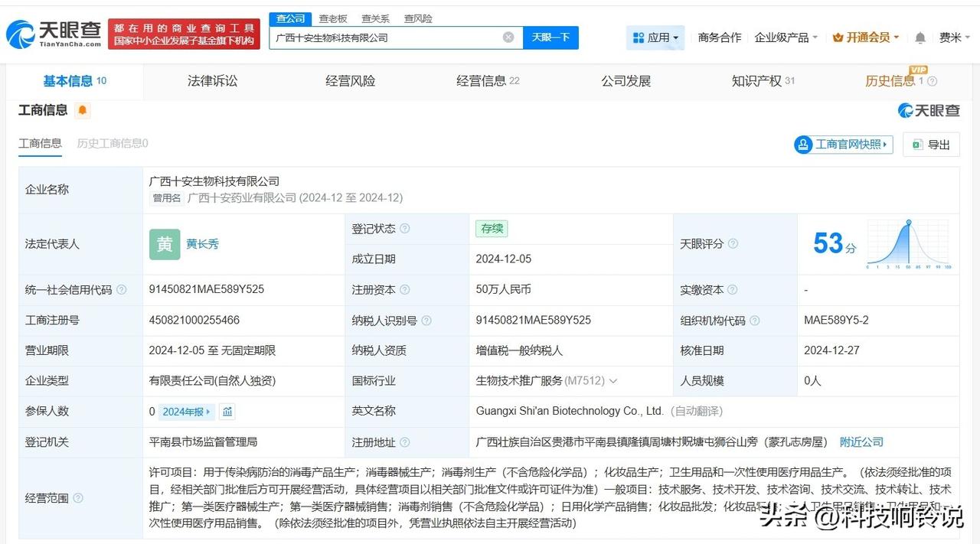Open the 企业级产品 dropdown
980x544 pixels.
782,37
